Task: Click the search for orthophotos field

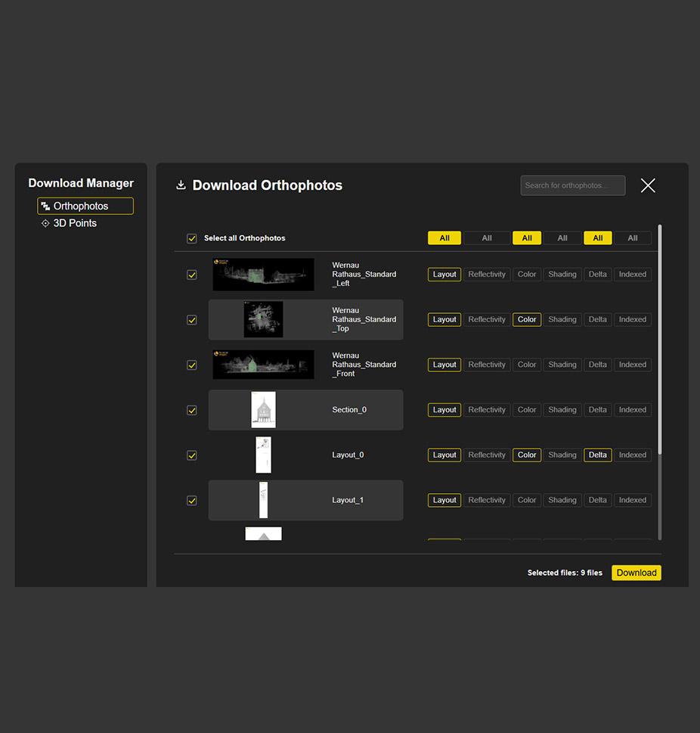Action: [572, 185]
